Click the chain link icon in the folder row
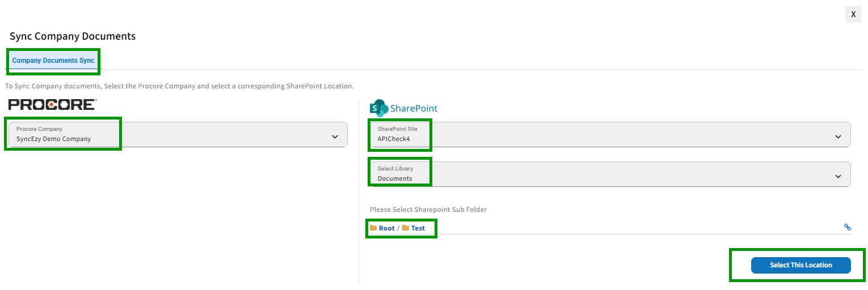Screen dimensions: 868x290 tap(847, 227)
